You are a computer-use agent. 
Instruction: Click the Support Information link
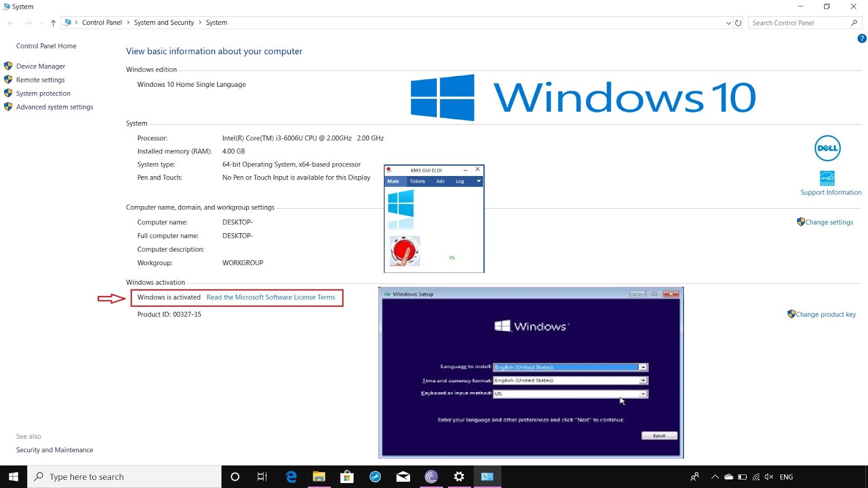tap(831, 192)
